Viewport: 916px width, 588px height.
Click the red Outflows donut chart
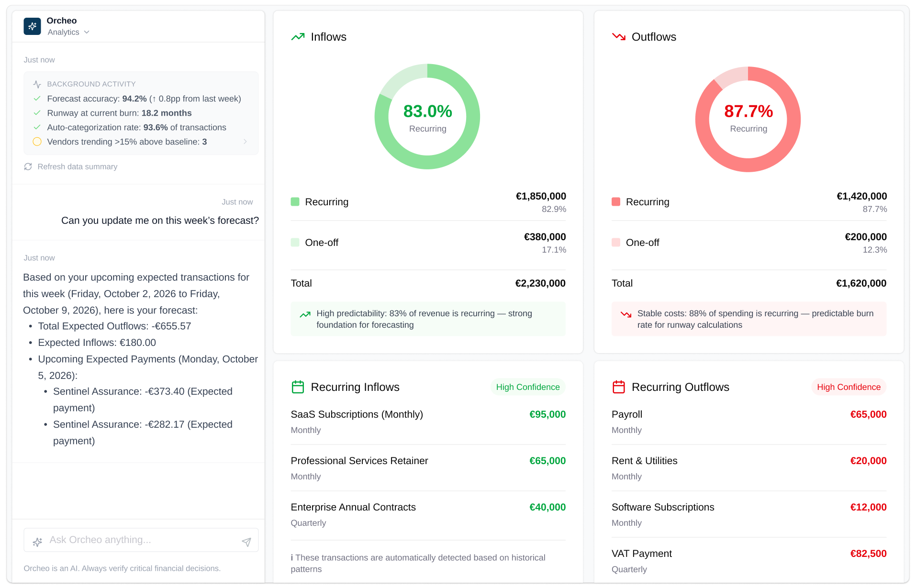click(748, 119)
